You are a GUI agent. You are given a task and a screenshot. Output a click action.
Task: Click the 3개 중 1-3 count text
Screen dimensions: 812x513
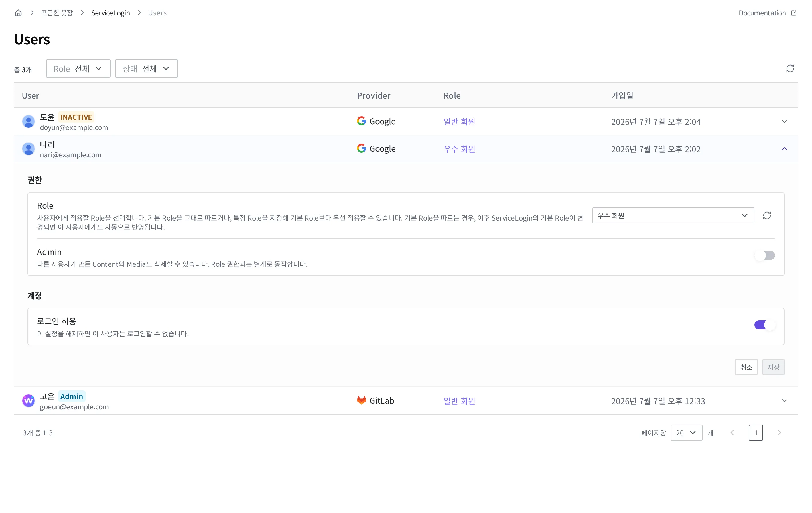38,432
